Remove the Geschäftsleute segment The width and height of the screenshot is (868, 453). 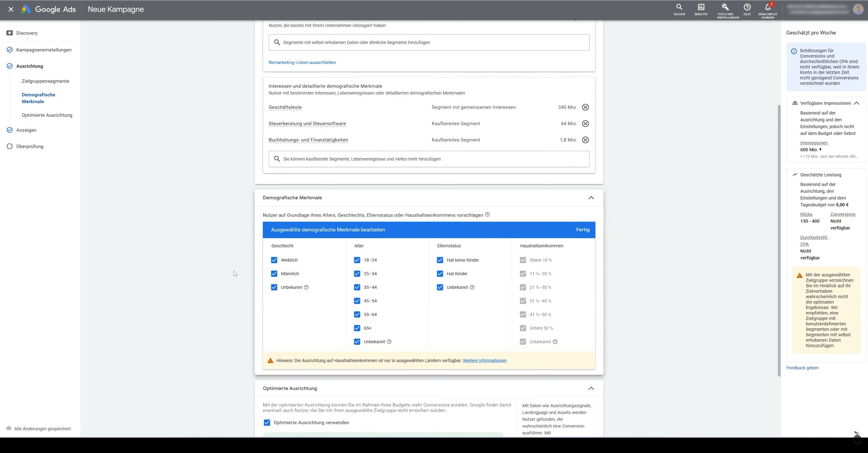585,107
